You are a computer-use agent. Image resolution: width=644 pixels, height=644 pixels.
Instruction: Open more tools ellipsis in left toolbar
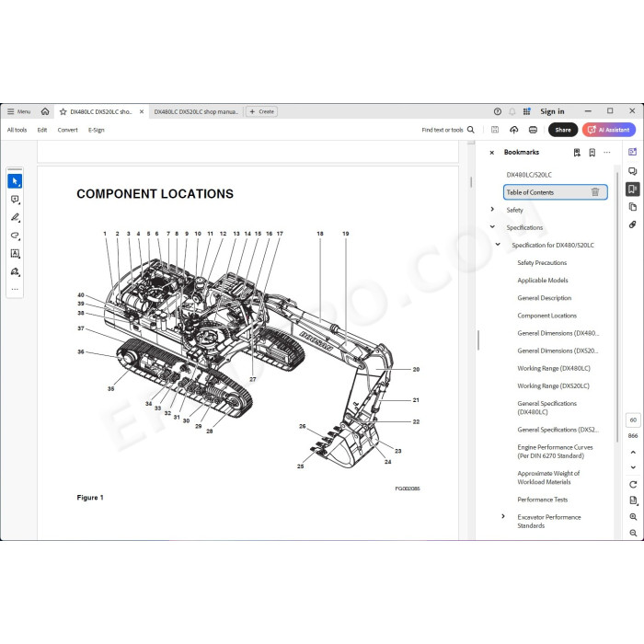tap(15, 289)
